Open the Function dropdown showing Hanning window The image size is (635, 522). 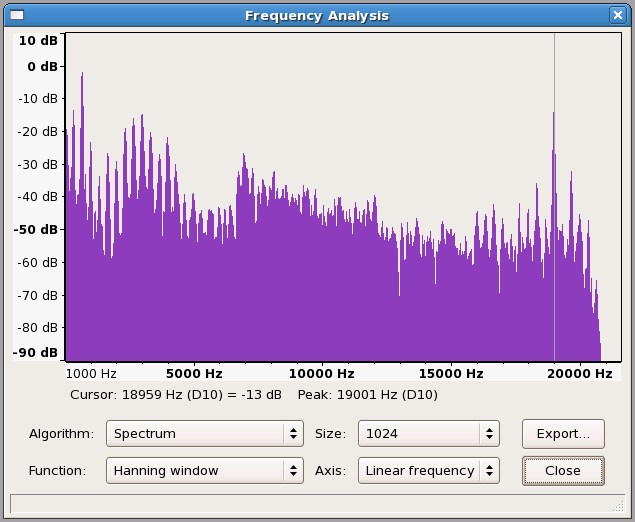[205, 471]
